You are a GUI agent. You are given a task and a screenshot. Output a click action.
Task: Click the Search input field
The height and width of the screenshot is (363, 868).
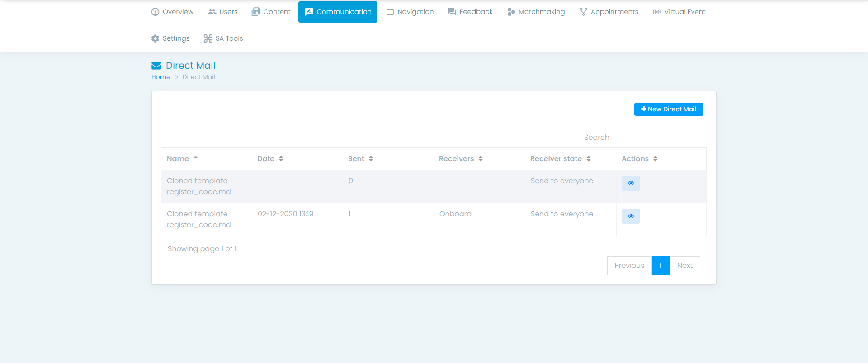pyautogui.click(x=660, y=137)
